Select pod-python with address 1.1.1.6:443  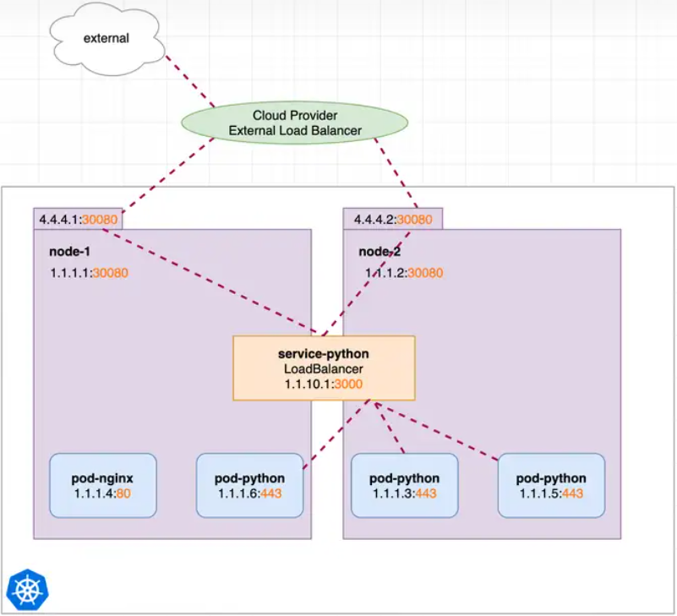249,485
